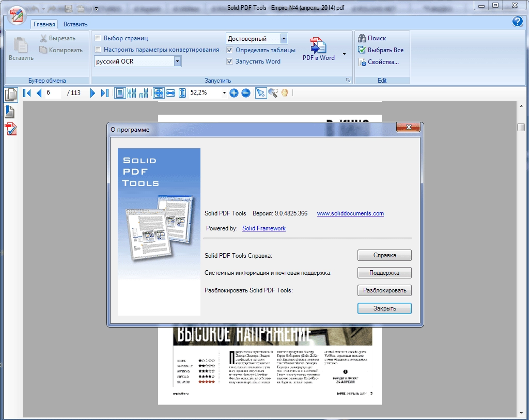Open the Solid Framework link
This screenshot has width=529, height=420.
tap(264, 228)
